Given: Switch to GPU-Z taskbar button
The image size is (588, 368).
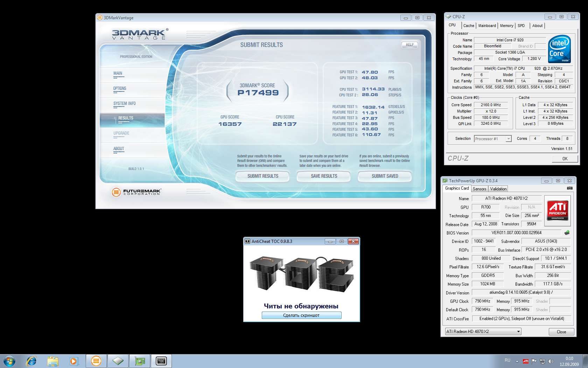Looking at the screenshot, I should [x=140, y=361].
